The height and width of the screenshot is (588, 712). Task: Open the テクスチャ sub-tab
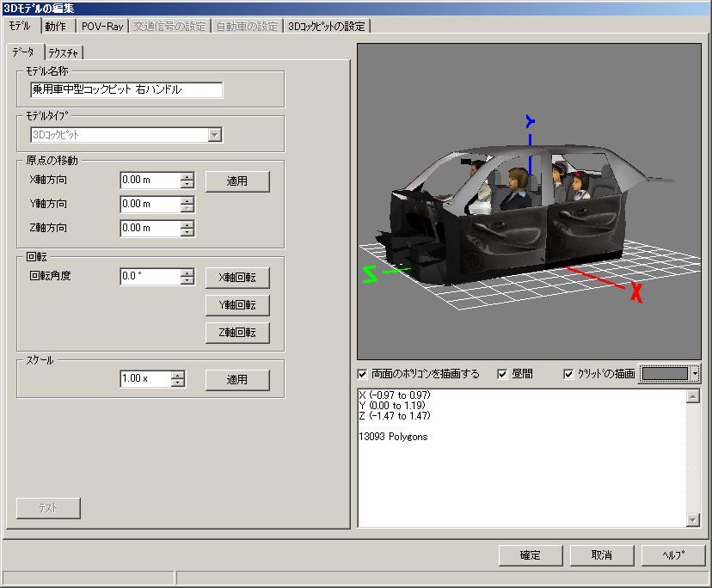[x=65, y=52]
